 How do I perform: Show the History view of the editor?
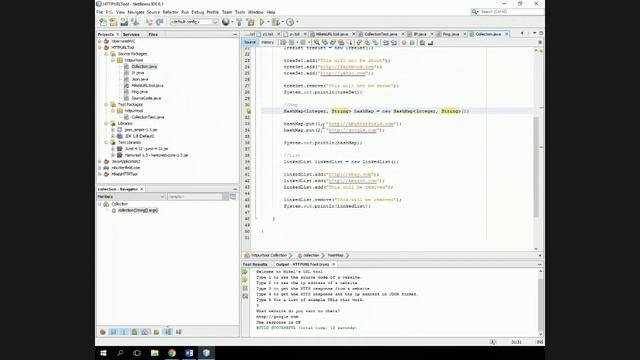pyautogui.click(x=268, y=42)
